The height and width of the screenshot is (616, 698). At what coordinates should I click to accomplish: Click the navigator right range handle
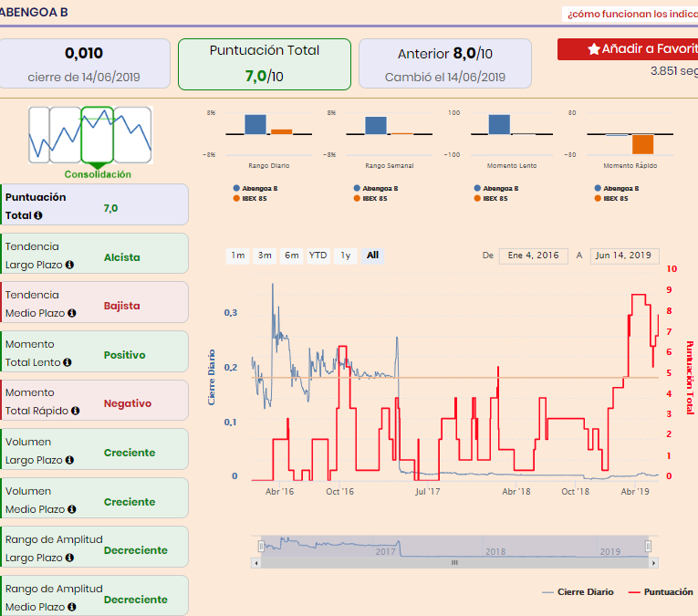648,546
